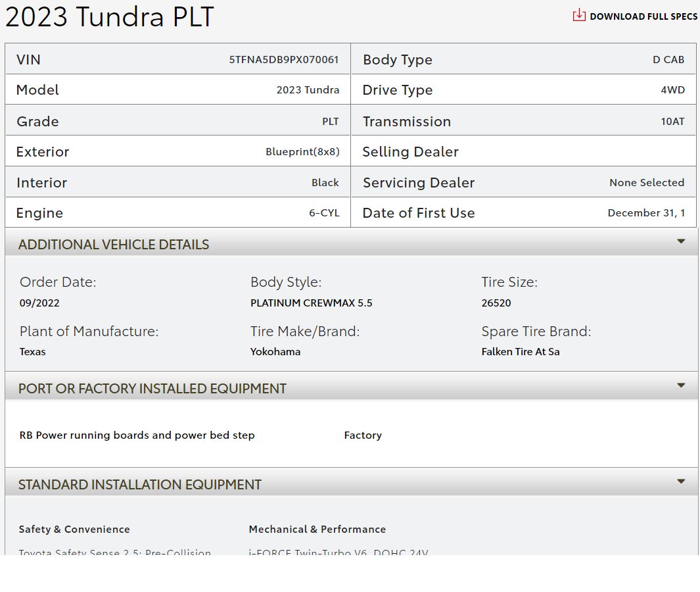
Task: Click the Yokohama tire brand value
Action: 275,352
